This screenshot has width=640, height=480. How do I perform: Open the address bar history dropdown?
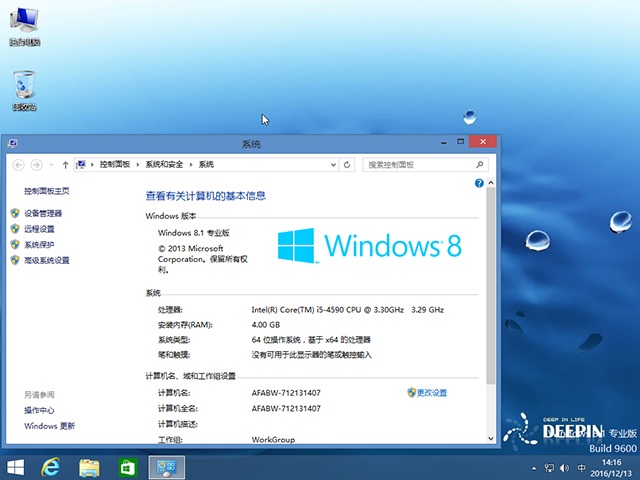point(333,164)
